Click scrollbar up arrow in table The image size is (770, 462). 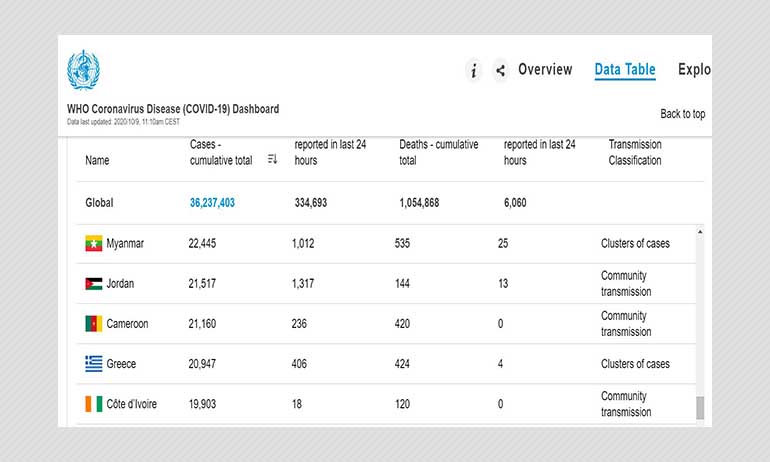tap(700, 232)
